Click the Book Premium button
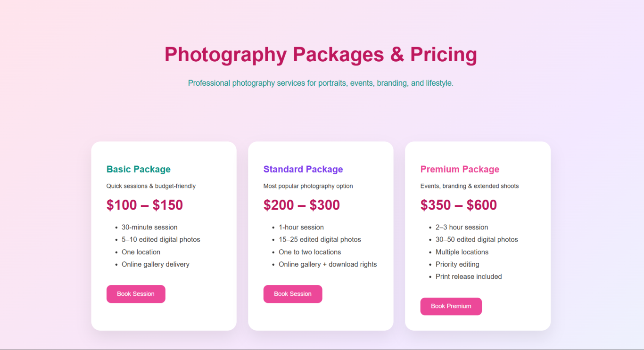Viewport: 644px width, 350px height. point(451,306)
